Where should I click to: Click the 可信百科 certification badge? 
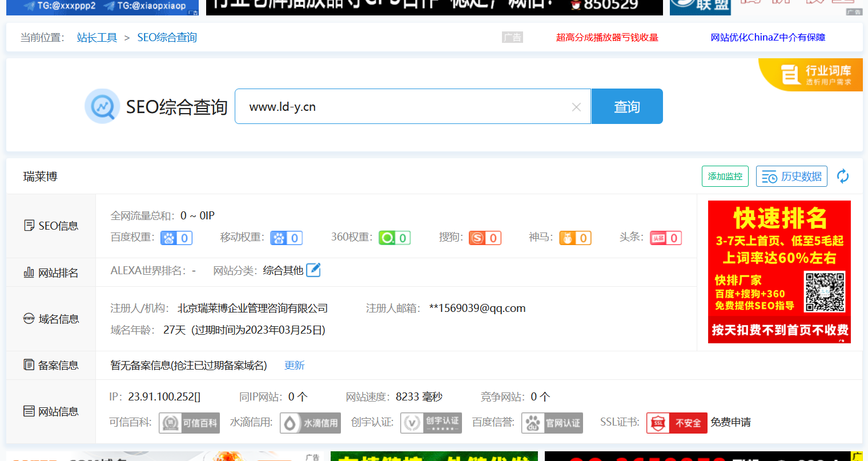click(x=189, y=423)
